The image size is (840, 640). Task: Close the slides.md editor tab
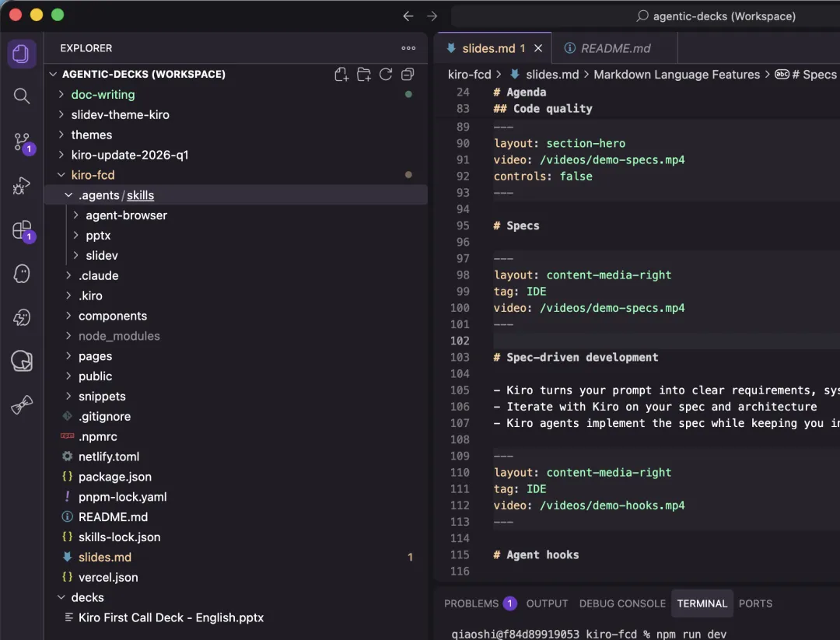538,48
